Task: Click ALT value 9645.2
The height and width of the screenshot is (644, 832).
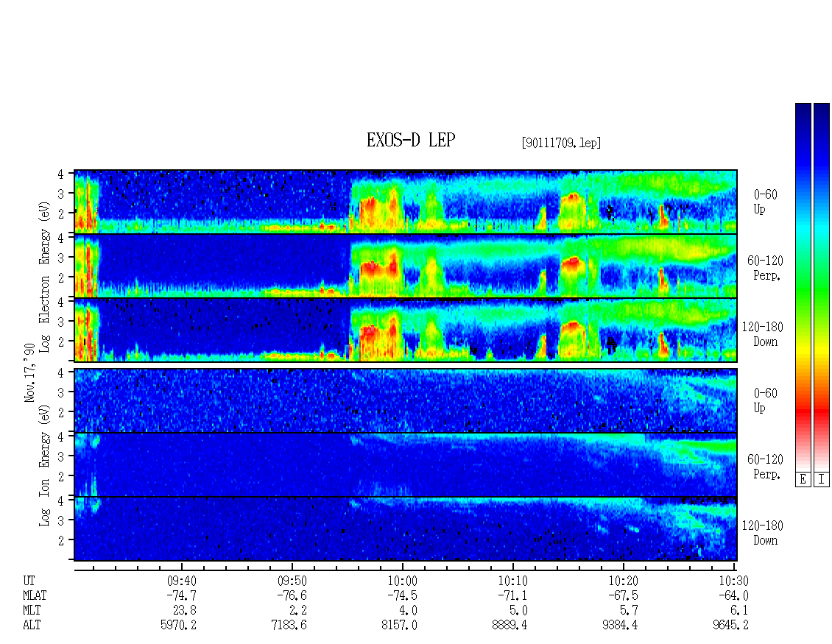Action: 730,625
